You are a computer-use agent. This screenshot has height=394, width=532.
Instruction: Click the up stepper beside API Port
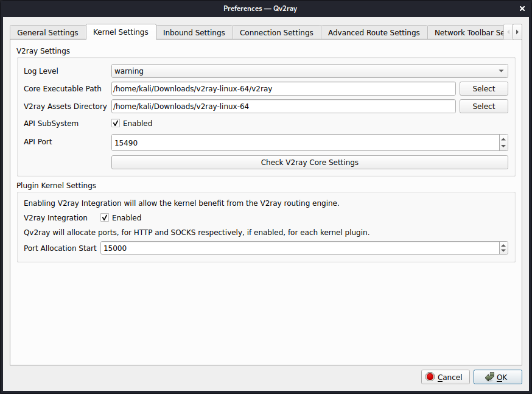click(x=503, y=139)
